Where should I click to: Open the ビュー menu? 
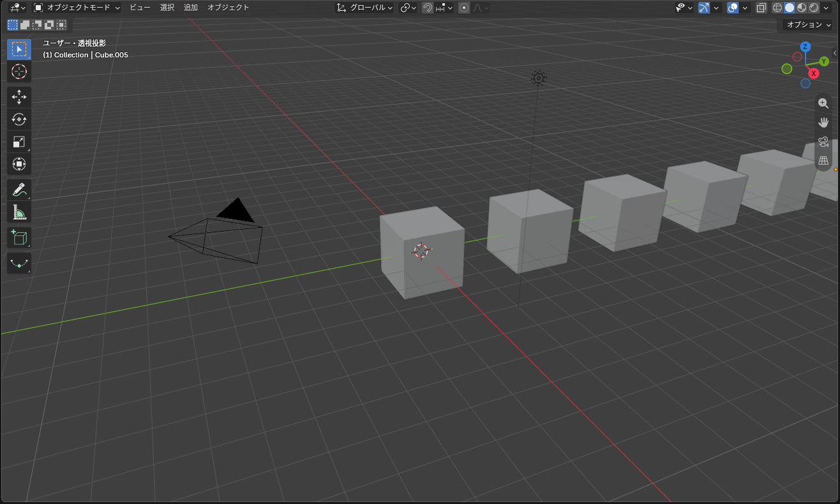(x=140, y=8)
